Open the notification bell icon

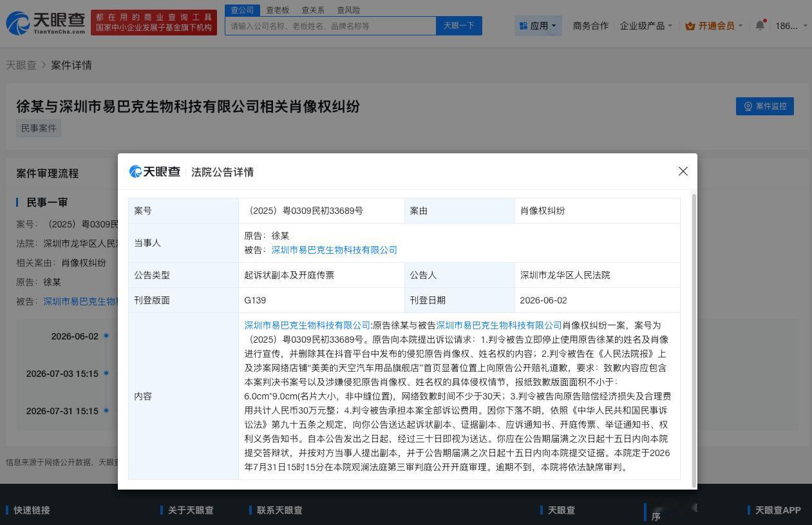(x=760, y=26)
